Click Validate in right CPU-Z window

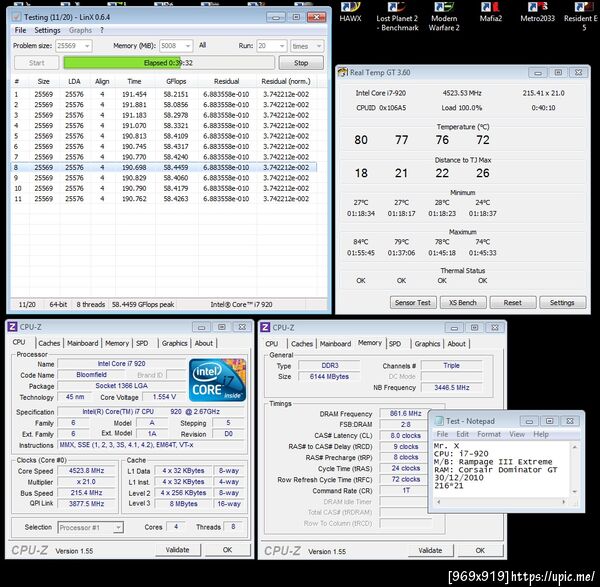click(x=430, y=550)
